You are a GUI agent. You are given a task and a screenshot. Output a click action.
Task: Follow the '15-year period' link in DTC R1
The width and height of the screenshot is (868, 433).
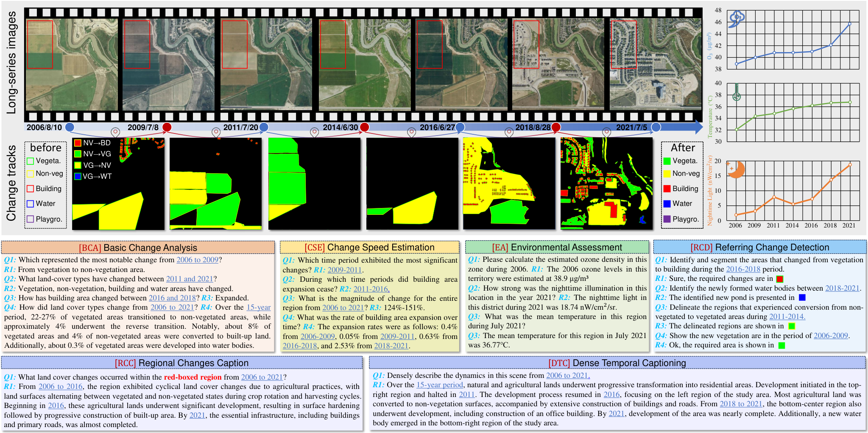click(440, 385)
